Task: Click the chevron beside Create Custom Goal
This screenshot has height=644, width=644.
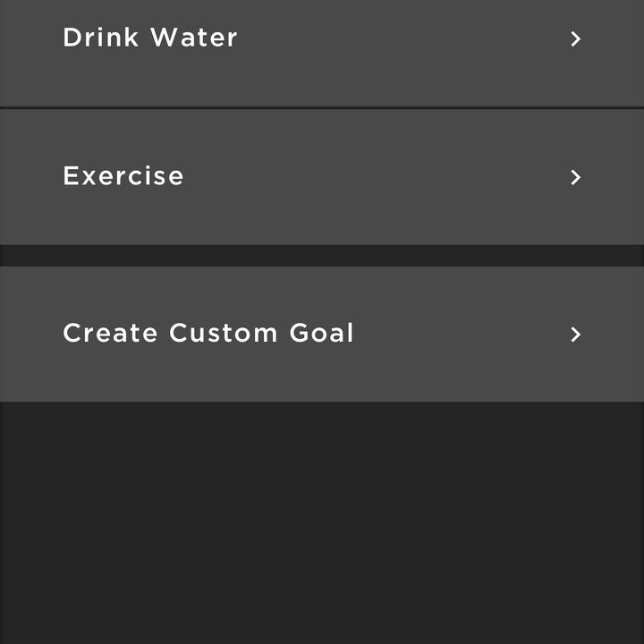Action: coord(576,335)
